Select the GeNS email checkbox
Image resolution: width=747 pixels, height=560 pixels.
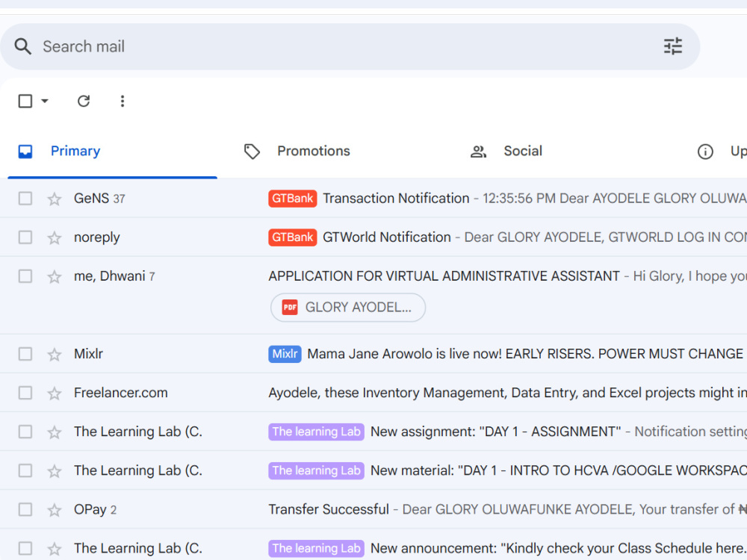(x=25, y=198)
